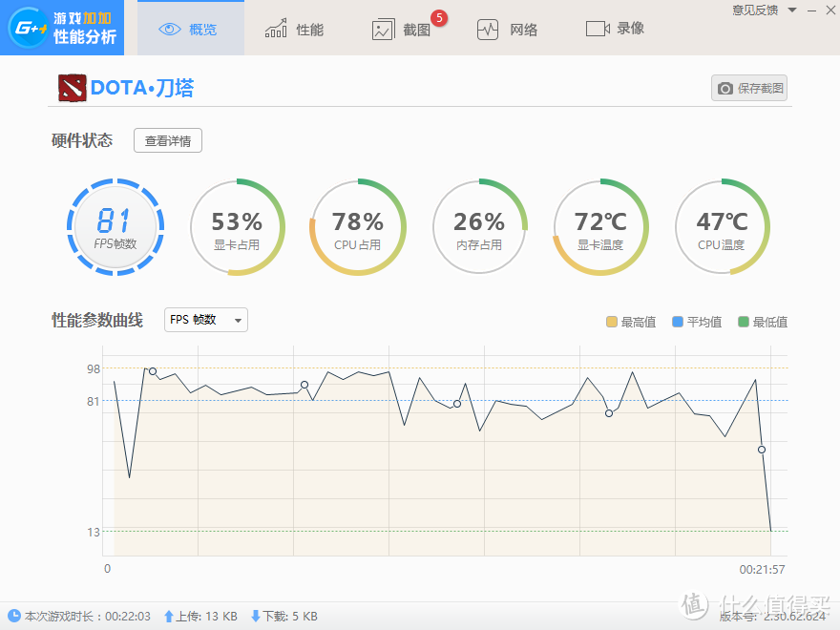Click the clock icon beside 本次游戏时长
Screen dimensions: 840x630
14,616
